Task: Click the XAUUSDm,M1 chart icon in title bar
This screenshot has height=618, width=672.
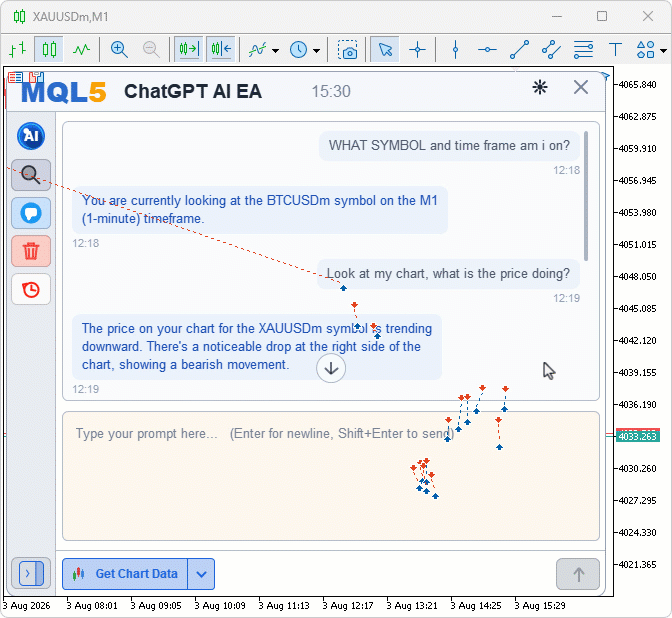Action: click(x=19, y=17)
